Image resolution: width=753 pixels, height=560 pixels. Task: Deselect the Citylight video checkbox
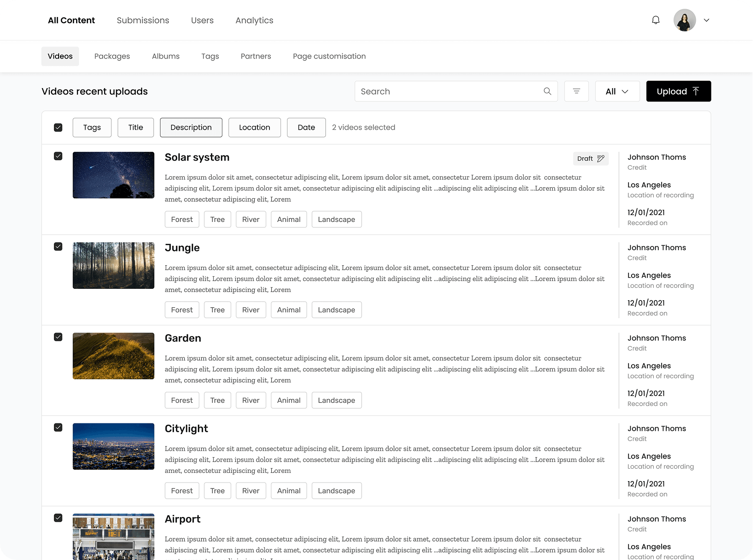58,427
